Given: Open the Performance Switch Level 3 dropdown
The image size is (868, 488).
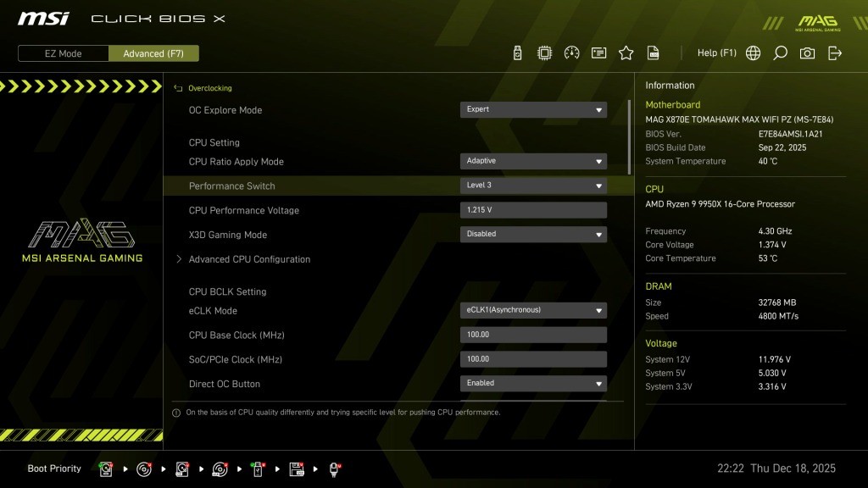Looking at the screenshot, I should tap(533, 186).
